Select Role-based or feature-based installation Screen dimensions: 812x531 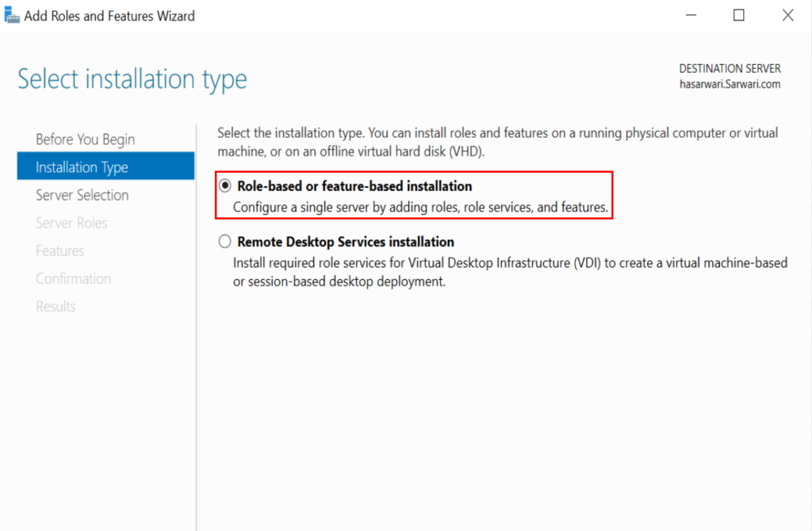[224, 186]
